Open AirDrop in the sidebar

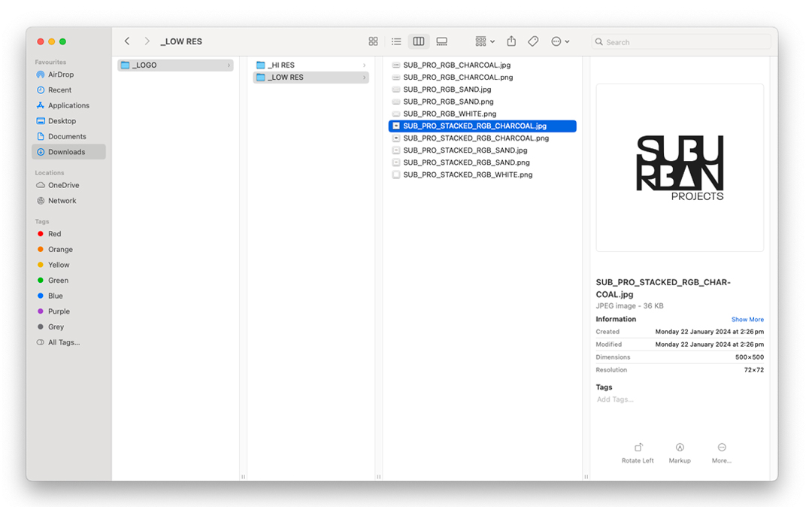68,74
